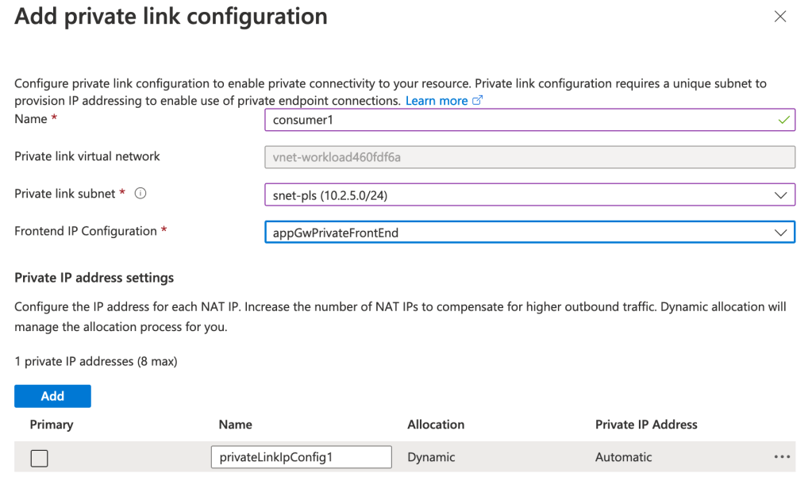Click the Allocation column header
Viewport: 812px width, 504px height.
[436, 425]
